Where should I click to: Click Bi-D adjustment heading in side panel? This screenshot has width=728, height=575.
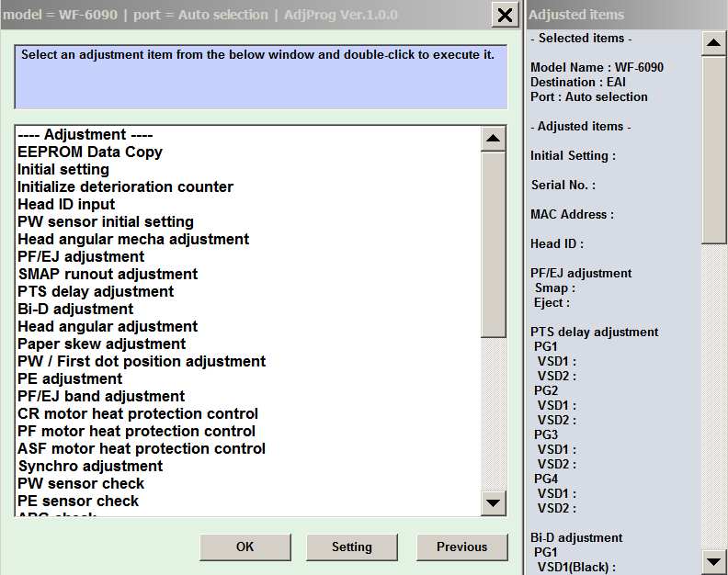pyautogui.click(x=576, y=537)
